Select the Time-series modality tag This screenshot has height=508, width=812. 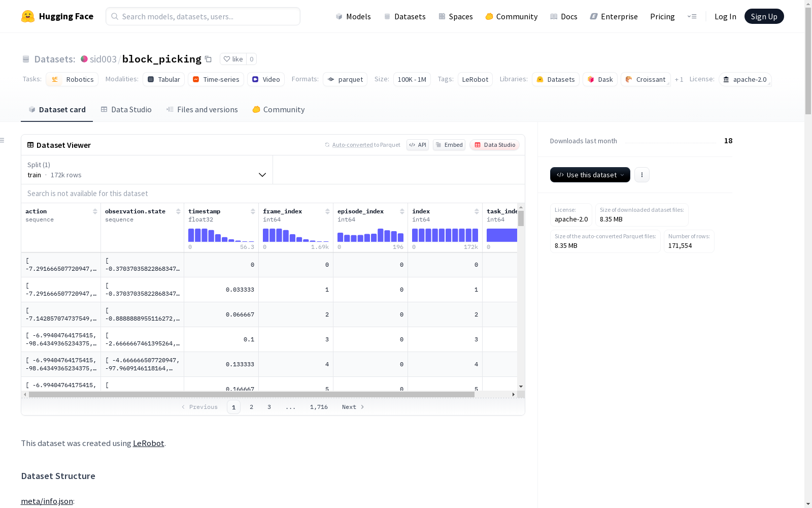(x=216, y=79)
